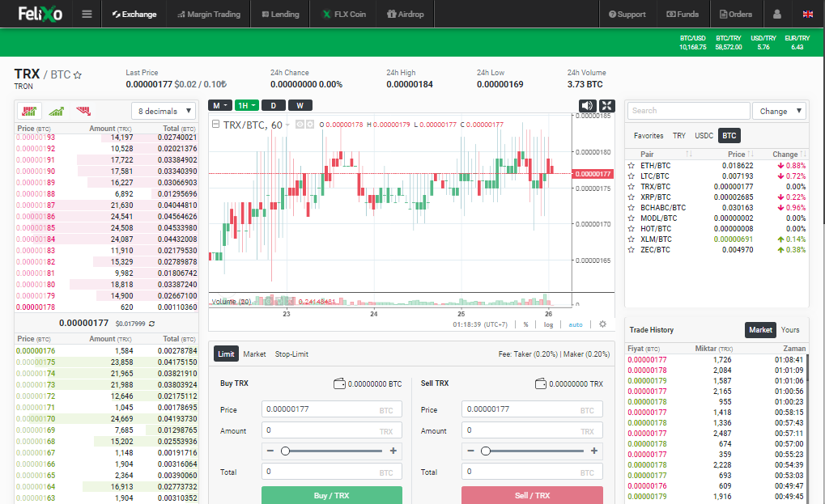Click the Felixo logo
825x504 pixels.
tap(40, 14)
